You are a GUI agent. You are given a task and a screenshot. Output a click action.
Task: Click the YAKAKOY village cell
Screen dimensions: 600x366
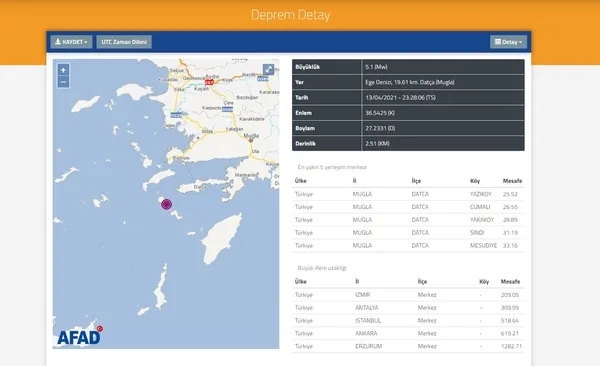tap(482, 220)
